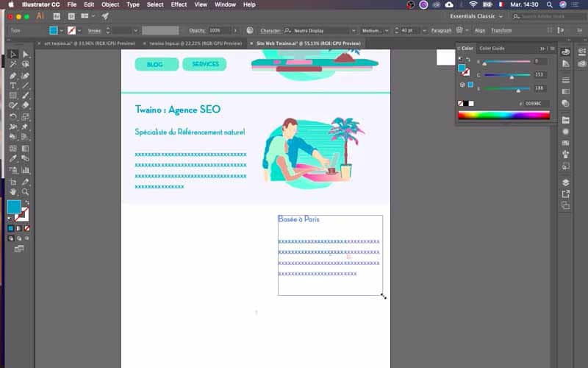Viewport: 588px width, 368px height.
Task: Select the Paintbrush tool
Action: point(25,96)
